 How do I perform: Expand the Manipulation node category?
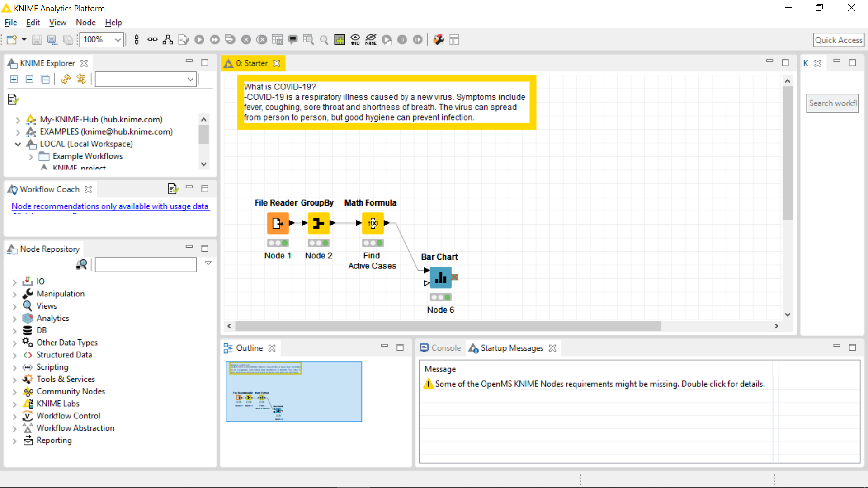pos(14,294)
